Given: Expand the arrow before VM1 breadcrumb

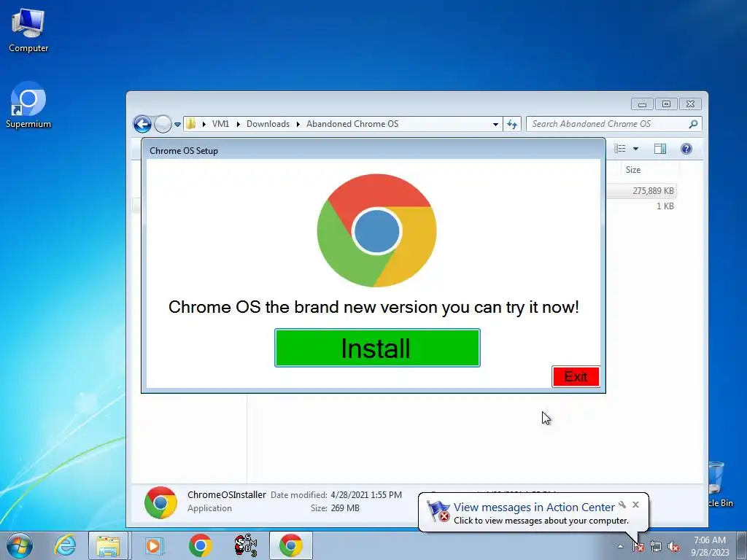Looking at the screenshot, I should click(204, 124).
